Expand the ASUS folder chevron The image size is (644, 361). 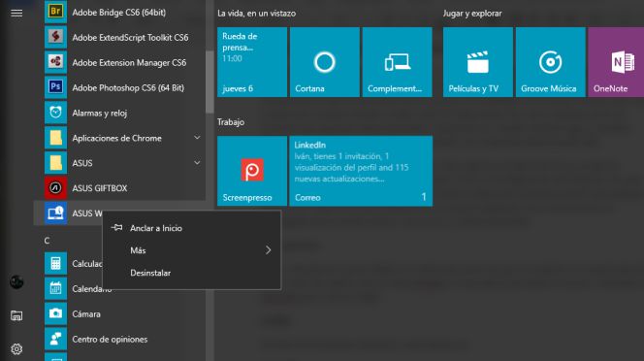coord(197,163)
